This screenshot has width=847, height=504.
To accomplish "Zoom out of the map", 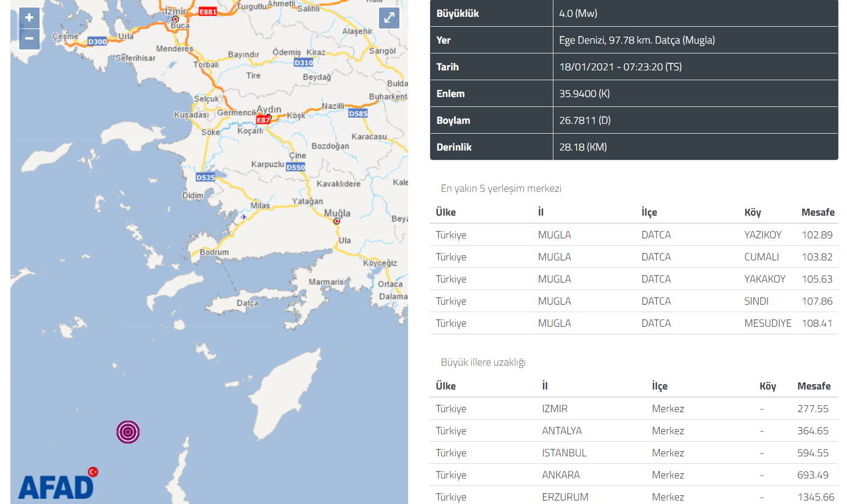I will (x=29, y=39).
